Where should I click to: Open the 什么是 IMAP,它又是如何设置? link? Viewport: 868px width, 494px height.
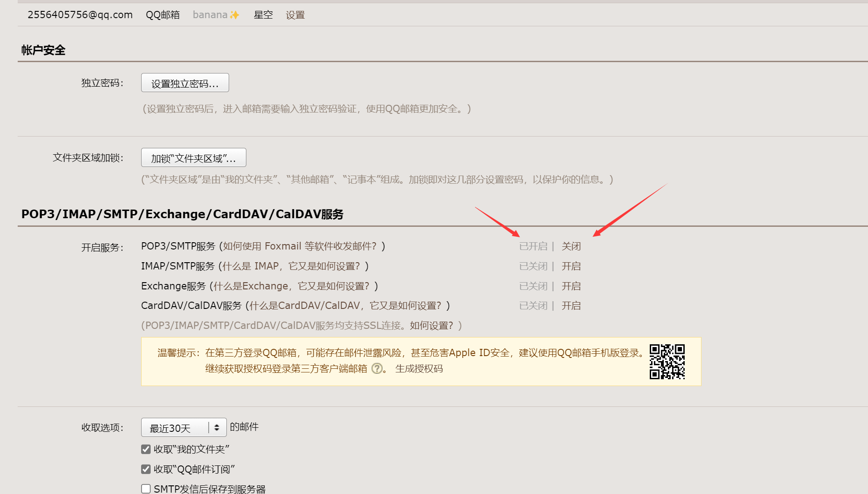[291, 266]
